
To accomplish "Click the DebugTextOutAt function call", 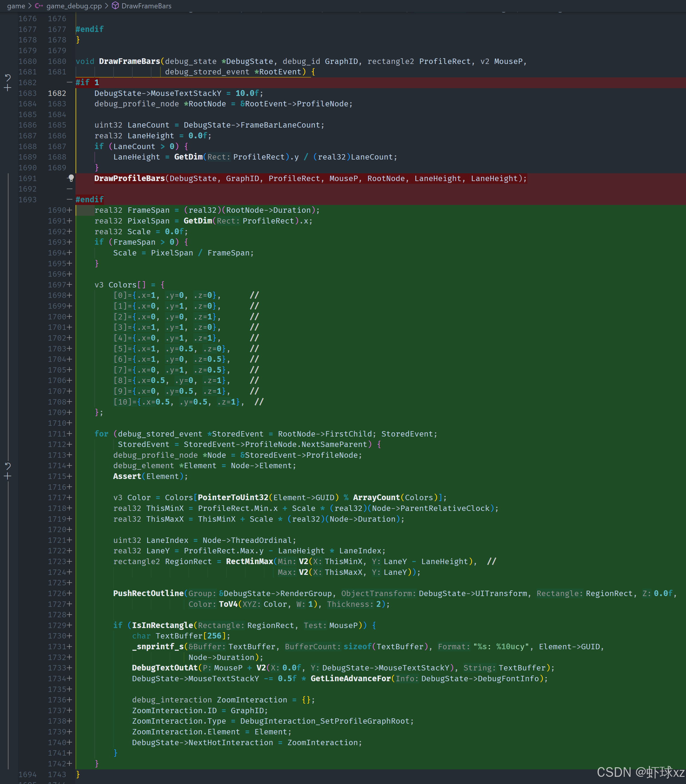I will point(165,667).
